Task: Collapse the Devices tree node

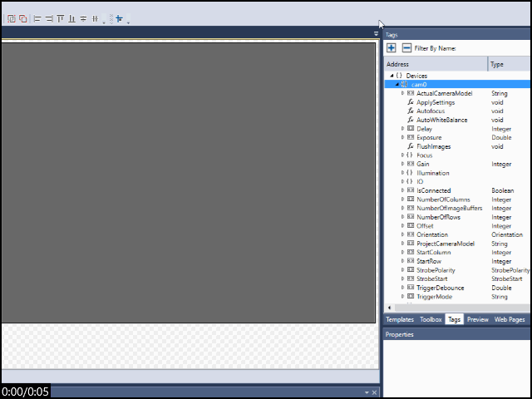Action: click(x=392, y=76)
